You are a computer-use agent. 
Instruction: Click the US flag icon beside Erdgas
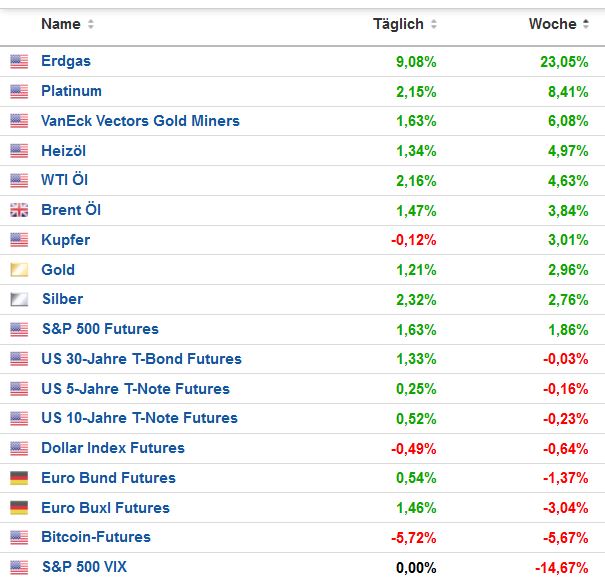coord(19,62)
